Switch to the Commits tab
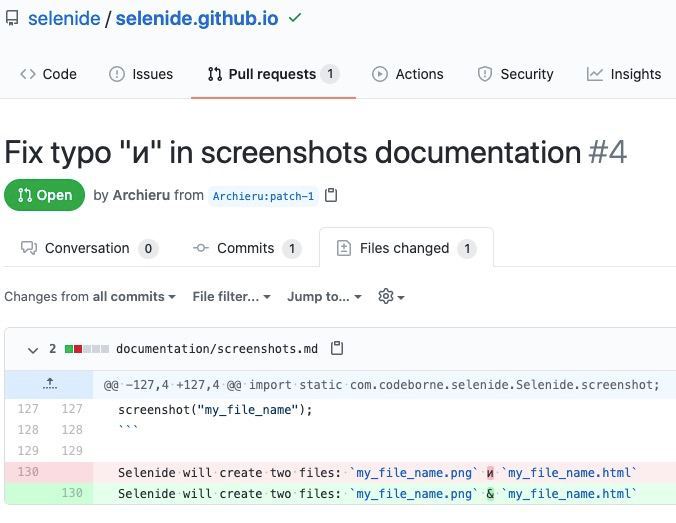Viewport: 676px width, 523px height. tap(247, 248)
